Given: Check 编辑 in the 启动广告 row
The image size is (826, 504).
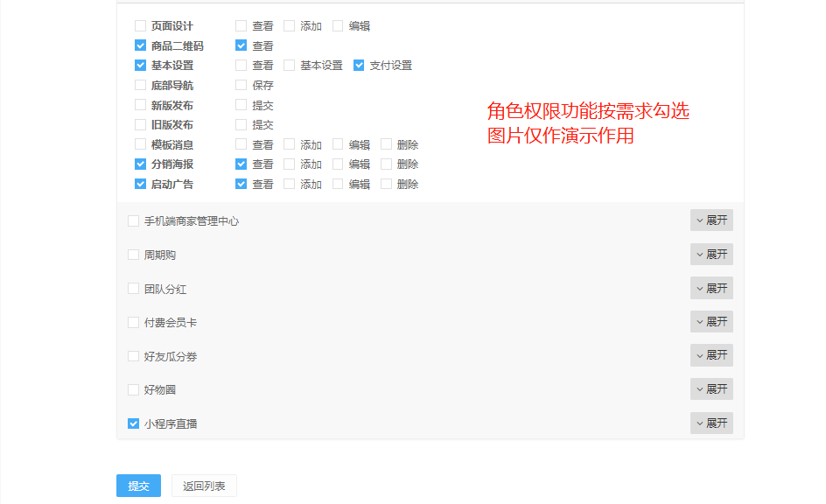Looking at the screenshot, I should coord(338,184).
